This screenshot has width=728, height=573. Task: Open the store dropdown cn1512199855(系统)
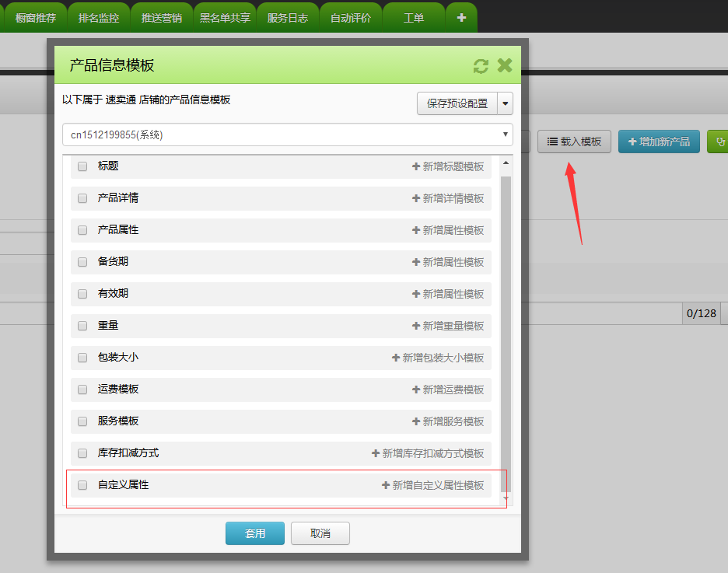click(288, 135)
